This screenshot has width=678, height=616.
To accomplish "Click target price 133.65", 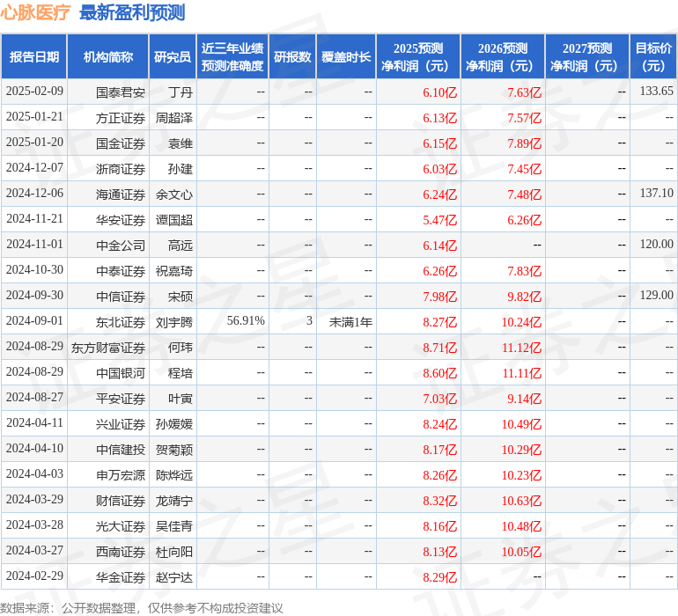I will click(x=656, y=92).
